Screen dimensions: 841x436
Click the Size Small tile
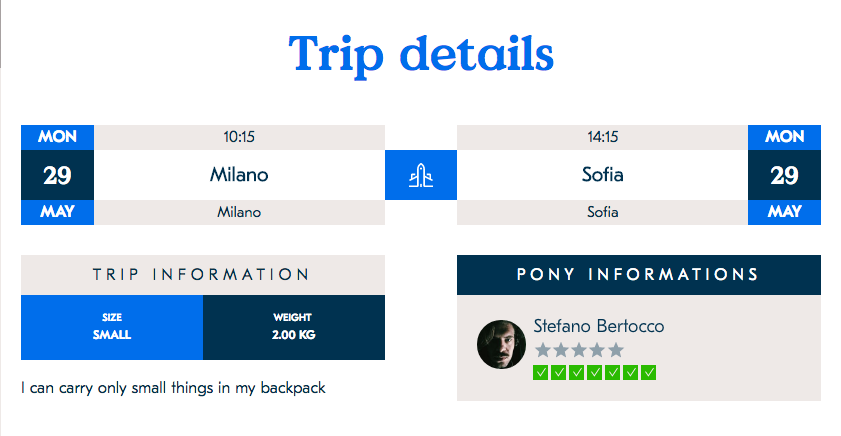112,327
